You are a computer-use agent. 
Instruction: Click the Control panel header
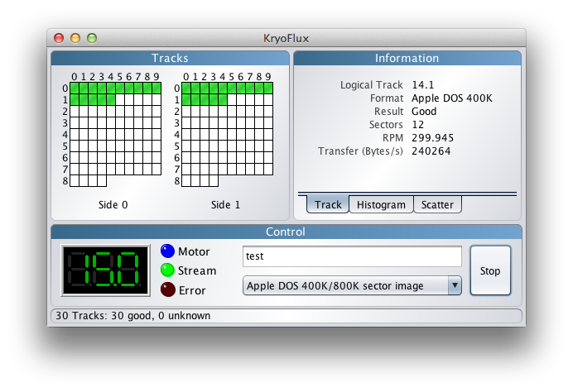click(x=286, y=232)
